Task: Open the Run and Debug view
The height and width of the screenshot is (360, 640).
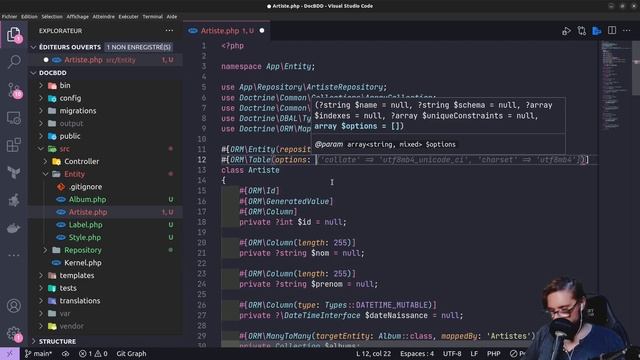Action: pyautogui.click(x=14, y=200)
